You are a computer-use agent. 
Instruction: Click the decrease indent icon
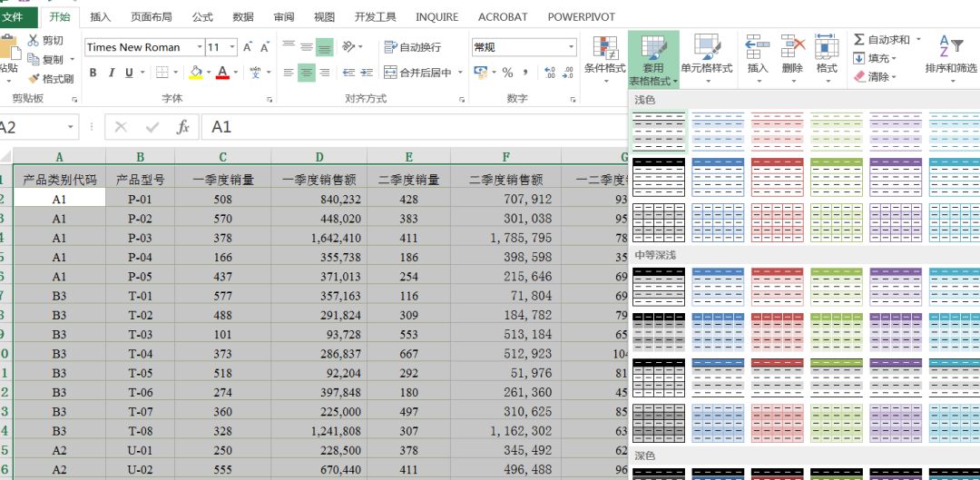coord(348,73)
